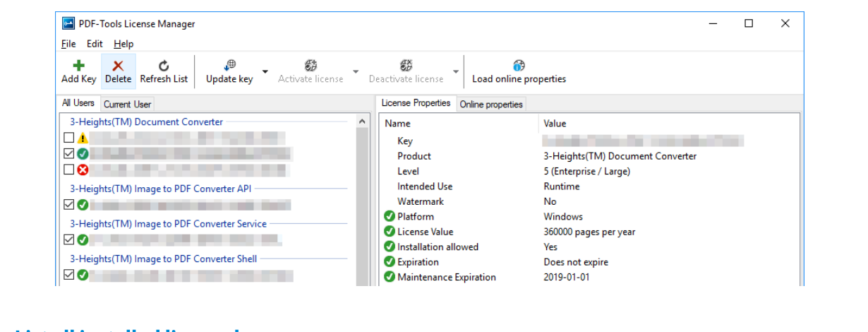Click the maintenance date '2019-01-01'

pyautogui.click(x=567, y=278)
